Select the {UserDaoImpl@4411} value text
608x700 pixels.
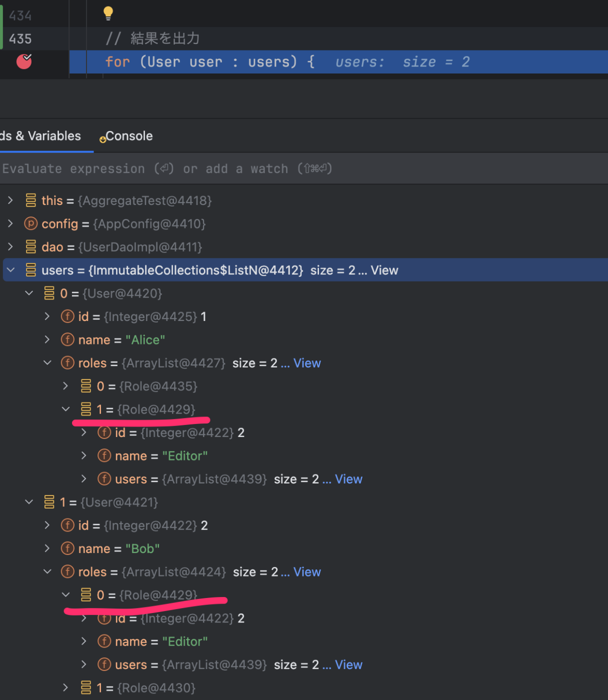140,246
